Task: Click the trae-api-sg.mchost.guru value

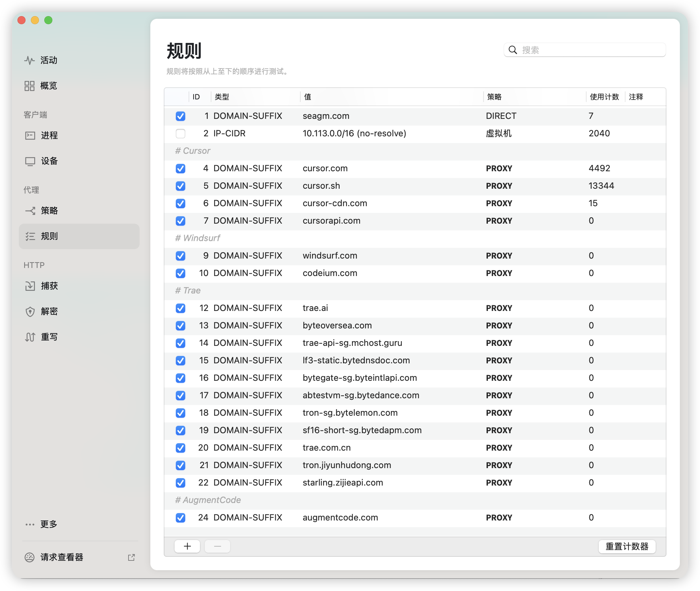Action: pos(352,343)
